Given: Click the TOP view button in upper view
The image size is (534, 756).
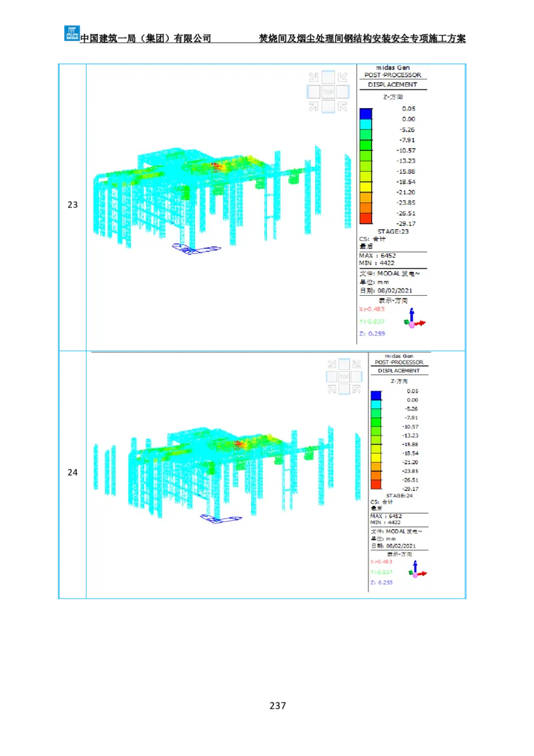Looking at the screenshot, I should (x=328, y=91).
